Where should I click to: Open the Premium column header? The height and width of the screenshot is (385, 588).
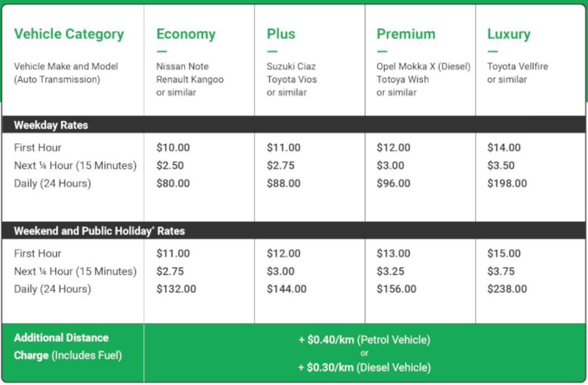pyautogui.click(x=406, y=34)
